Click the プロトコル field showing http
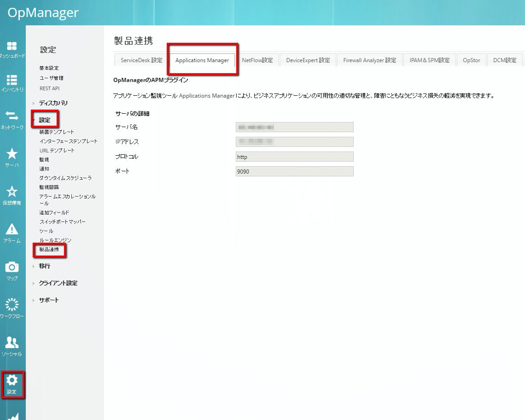Viewport: 525px width, 420px height. pyautogui.click(x=295, y=157)
